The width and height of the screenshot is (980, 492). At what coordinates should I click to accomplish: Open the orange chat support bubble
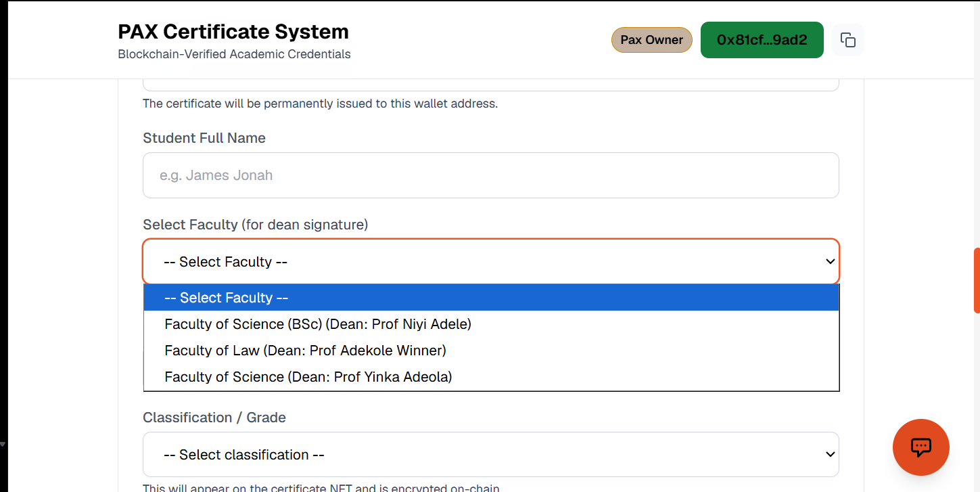click(x=921, y=447)
